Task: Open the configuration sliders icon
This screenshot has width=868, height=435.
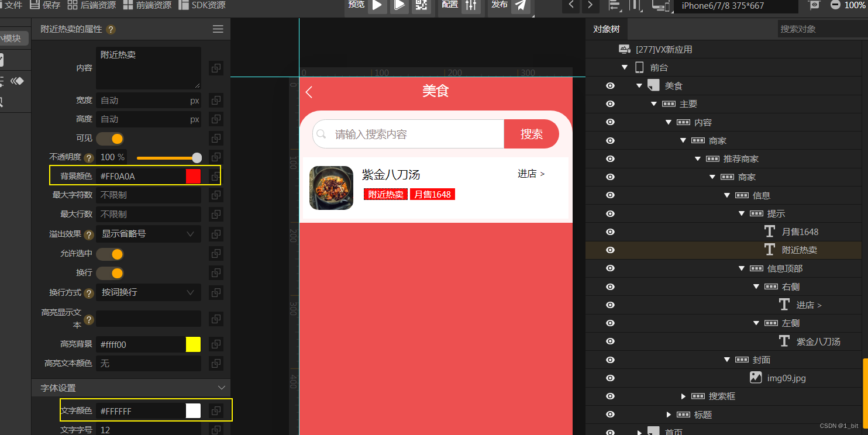Action: [x=471, y=6]
